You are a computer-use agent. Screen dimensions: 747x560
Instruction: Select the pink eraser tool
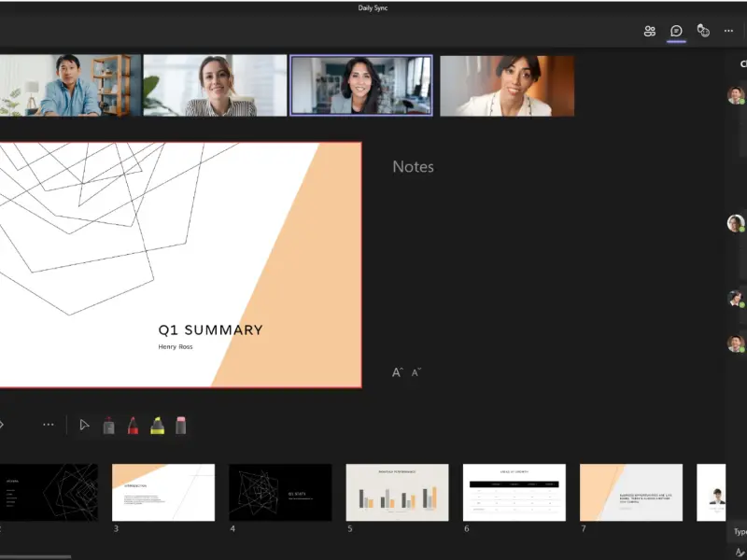click(x=180, y=426)
